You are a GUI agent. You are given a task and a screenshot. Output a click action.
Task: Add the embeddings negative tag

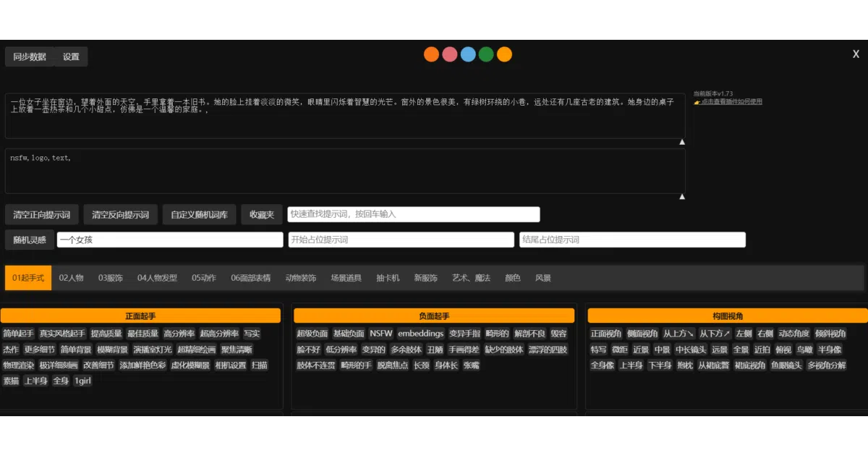pyautogui.click(x=421, y=334)
